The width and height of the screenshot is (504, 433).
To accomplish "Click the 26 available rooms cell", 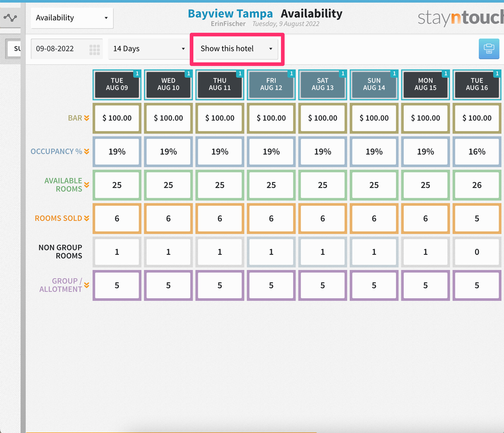I will click(x=477, y=185).
